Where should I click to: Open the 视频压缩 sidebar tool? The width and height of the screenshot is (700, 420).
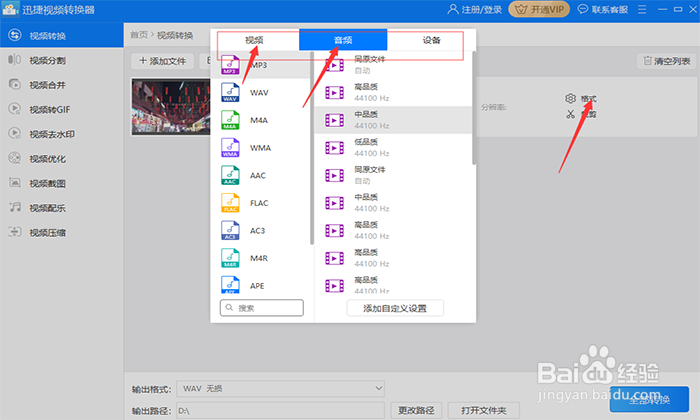(62, 232)
